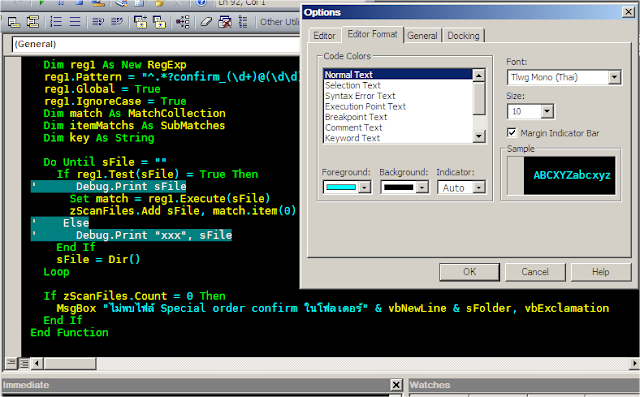
Task: Click the blue Help question mark toolbar icon
Action: [x=201, y=2]
